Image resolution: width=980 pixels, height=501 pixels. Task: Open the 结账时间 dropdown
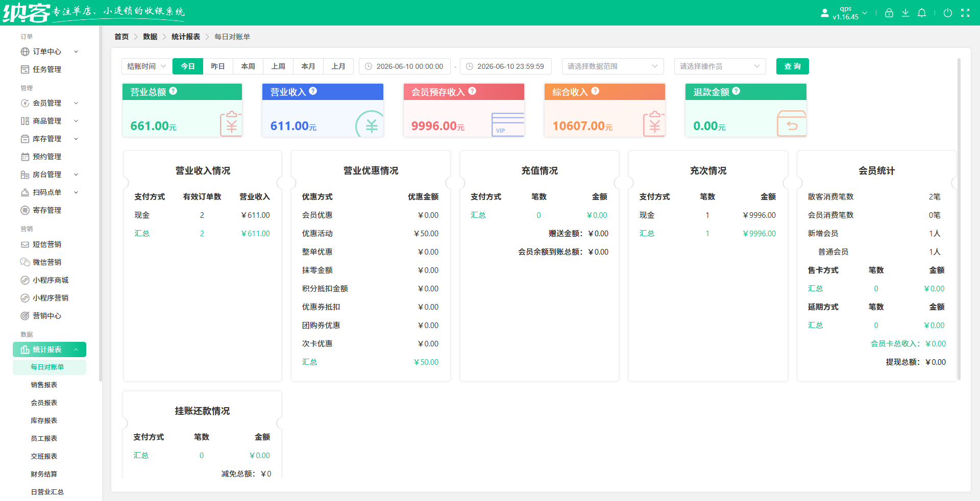(x=146, y=66)
